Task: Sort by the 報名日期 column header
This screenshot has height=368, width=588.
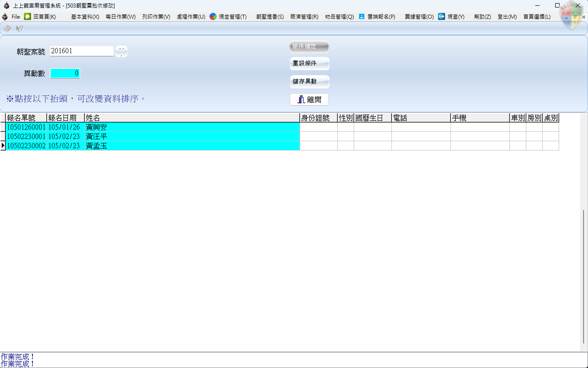Action: pyautogui.click(x=65, y=118)
